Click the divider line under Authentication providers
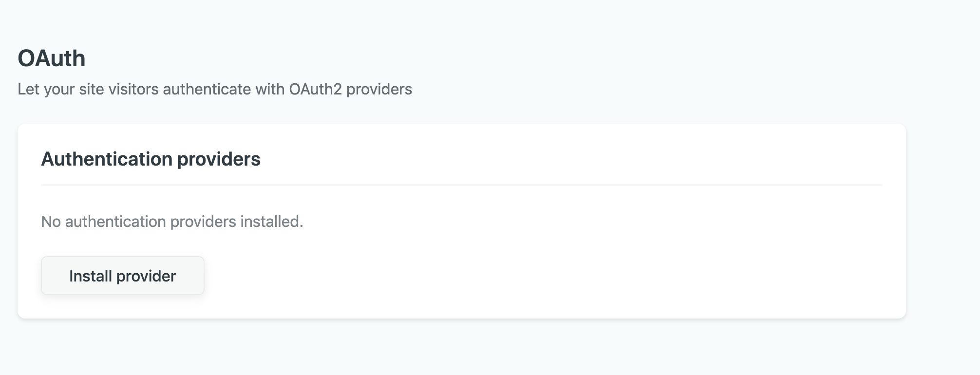Image resolution: width=980 pixels, height=375 pixels. click(461, 185)
